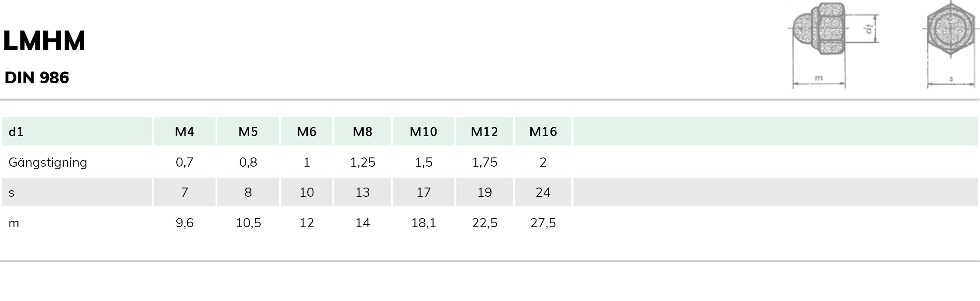980x301 pixels.
Task: Click the LMHM product title
Action: coord(44,41)
